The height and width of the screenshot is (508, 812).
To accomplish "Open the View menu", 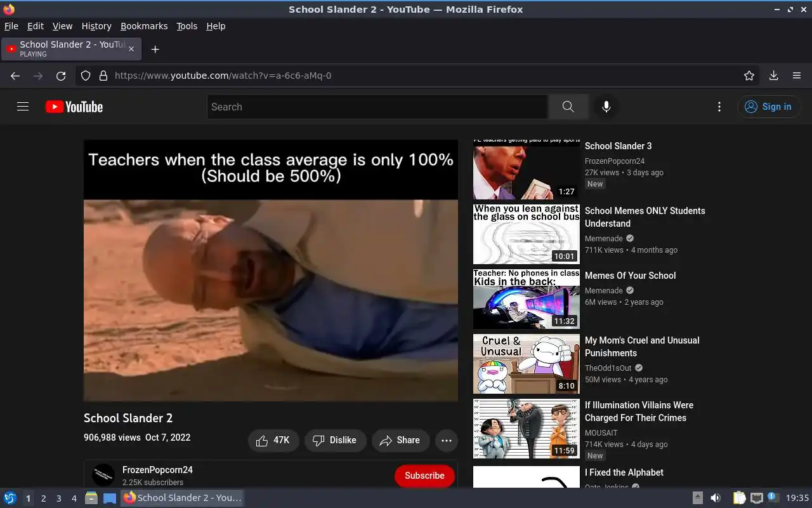I will [62, 26].
